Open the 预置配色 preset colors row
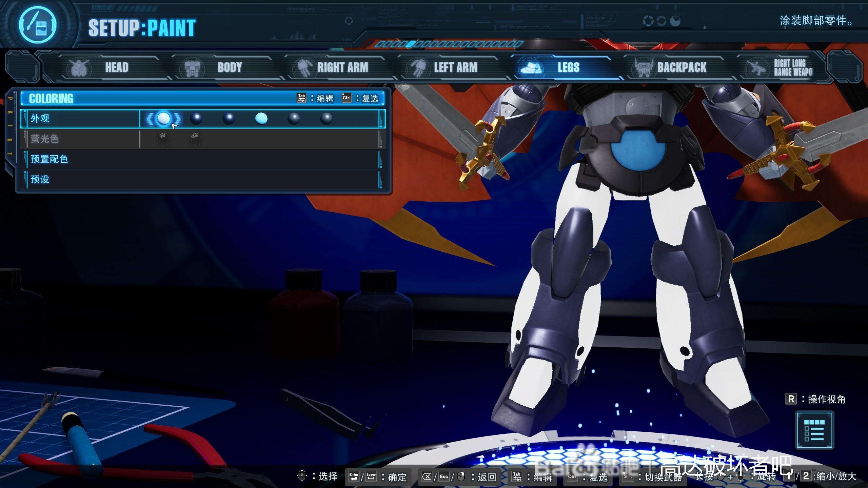The image size is (868, 488). coord(203,159)
